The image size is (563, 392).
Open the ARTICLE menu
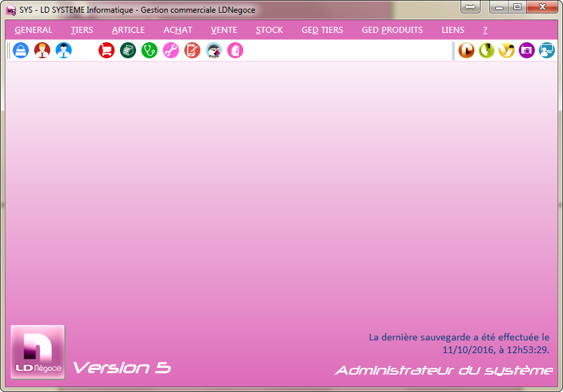click(x=128, y=29)
